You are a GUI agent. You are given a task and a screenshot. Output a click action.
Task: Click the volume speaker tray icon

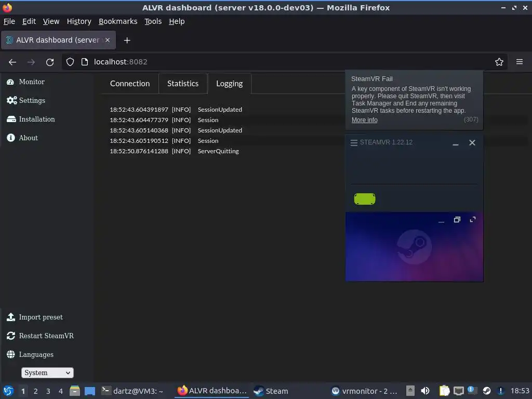[x=425, y=391]
